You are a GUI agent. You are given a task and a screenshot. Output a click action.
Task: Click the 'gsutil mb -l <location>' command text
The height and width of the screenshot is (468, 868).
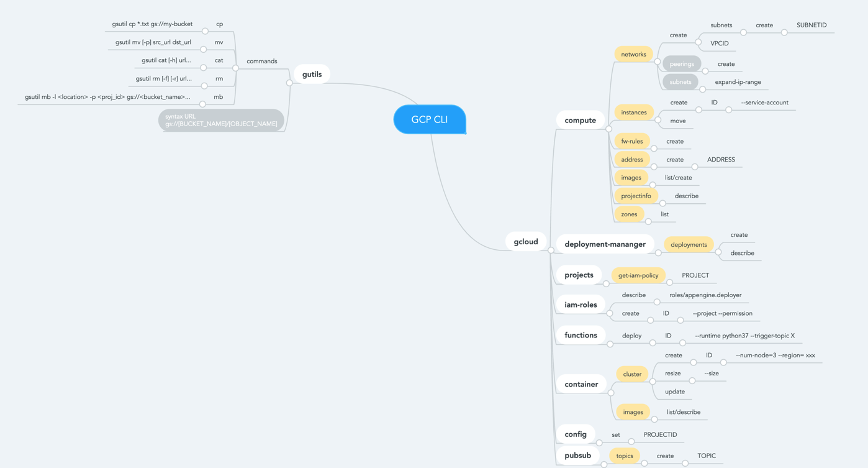click(107, 97)
